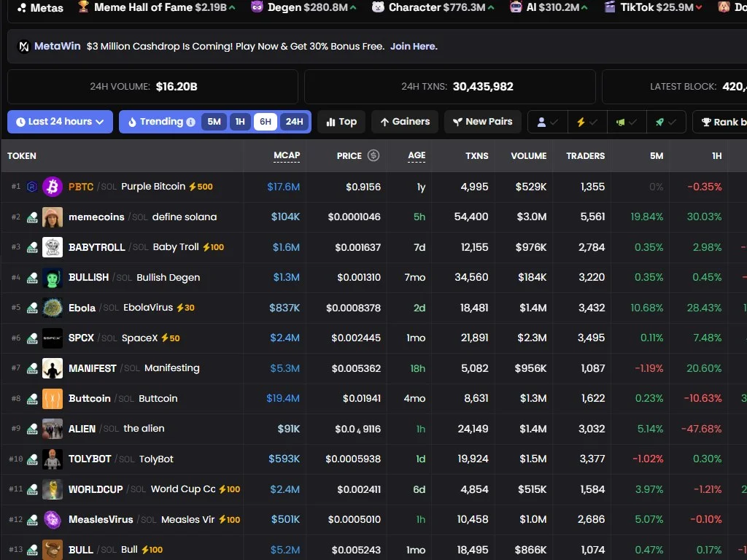
Task: Select the 1H trending timeframe
Action: (240, 122)
